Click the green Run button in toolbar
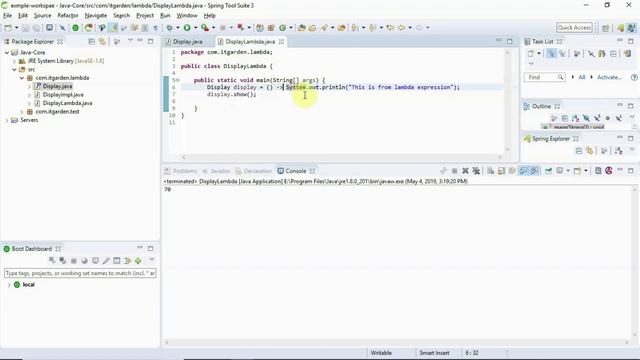The width and height of the screenshot is (640, 360). (x=187, y=28)
